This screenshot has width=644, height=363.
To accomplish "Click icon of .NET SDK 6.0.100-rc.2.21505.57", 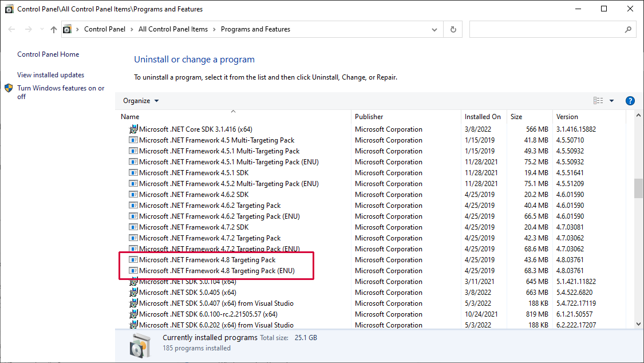I will 133,314.
